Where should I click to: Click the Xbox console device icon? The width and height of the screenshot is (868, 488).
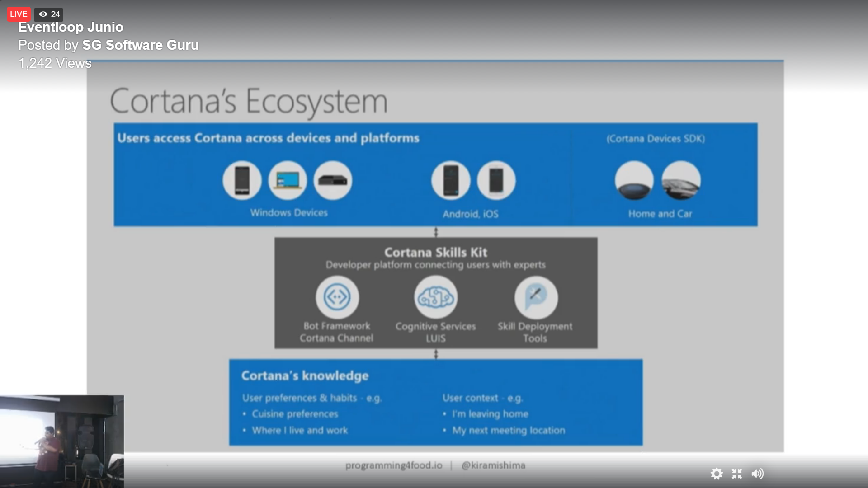point(333,180)
